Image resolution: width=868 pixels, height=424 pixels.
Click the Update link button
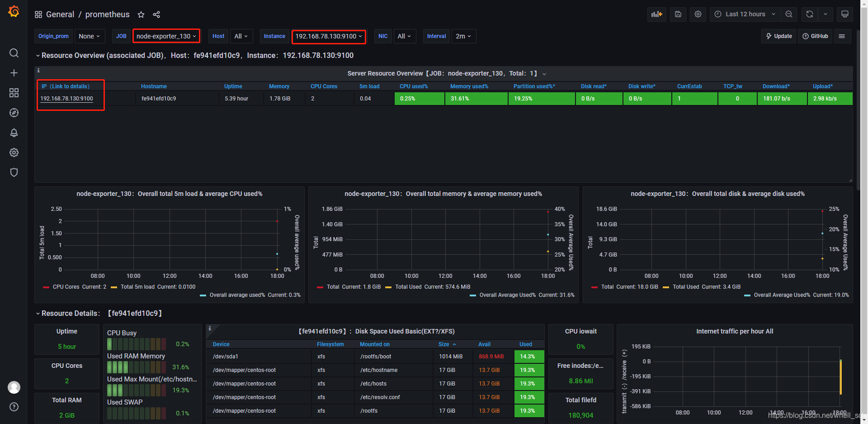(x=778, y=36)
